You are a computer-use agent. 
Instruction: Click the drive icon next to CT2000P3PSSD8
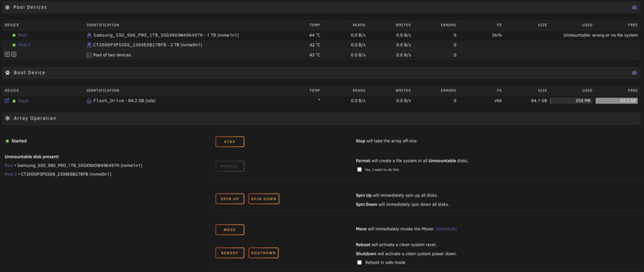[89, 45]
